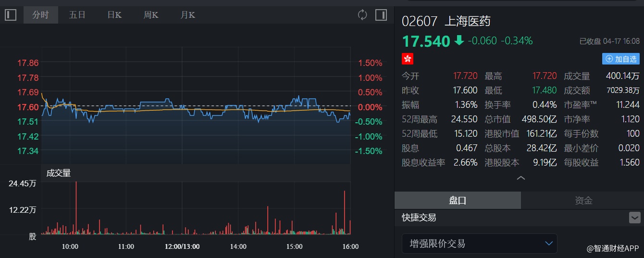Add stock to watchlist with 加自选
The image size is (644, 258).
(621, 59)
